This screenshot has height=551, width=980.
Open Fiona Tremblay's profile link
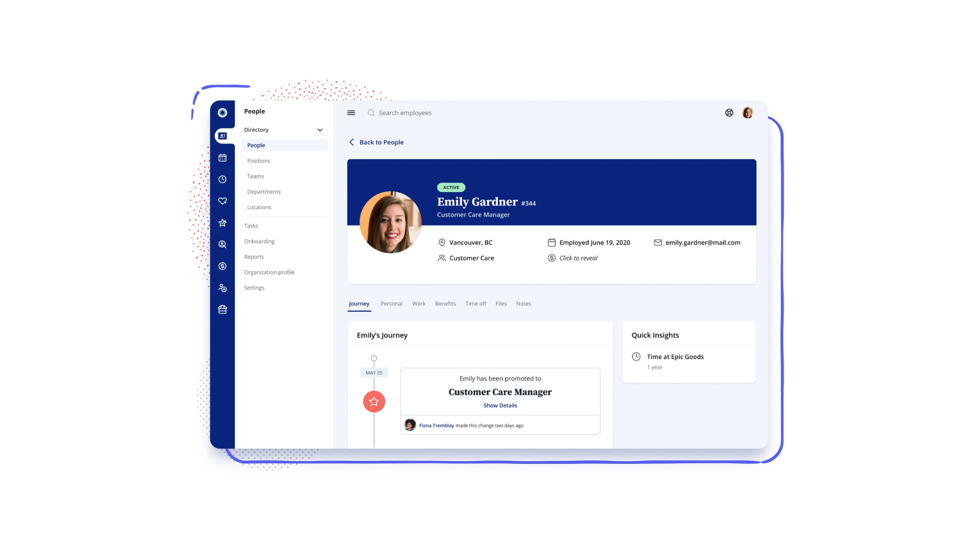[x=436, y=425]
